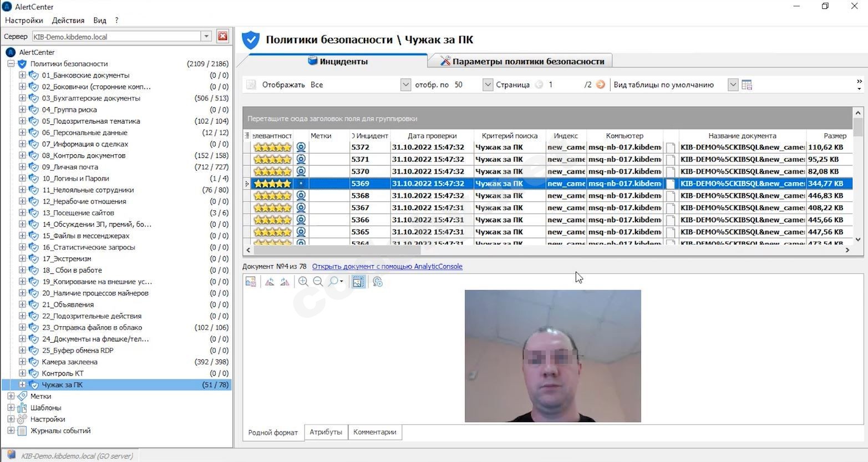The width and height of the screenshot is (868, 462).
Task: Click the Шаблоны icon in tree
Action: click(22, 408)
